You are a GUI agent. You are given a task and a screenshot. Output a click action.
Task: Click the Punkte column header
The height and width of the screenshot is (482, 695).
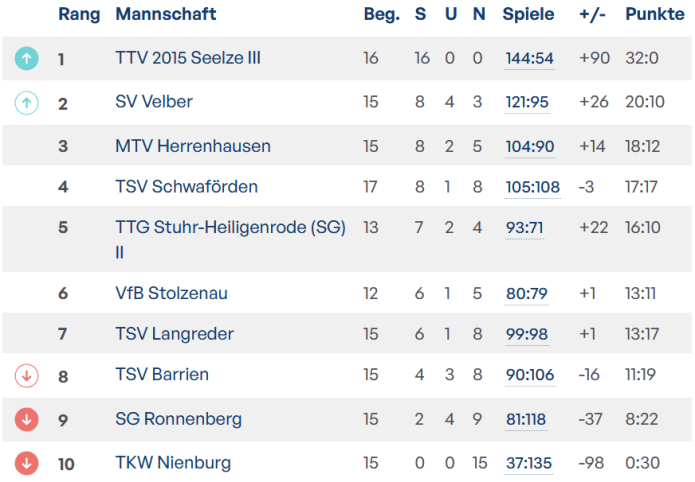pos(655,14)
